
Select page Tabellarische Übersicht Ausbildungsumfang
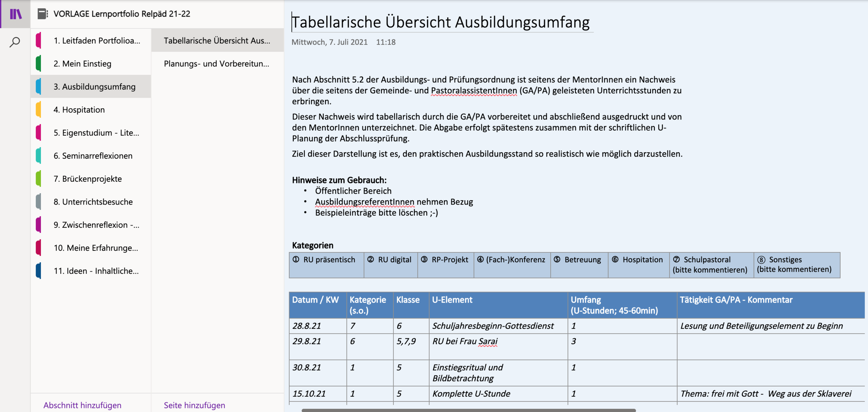[x=217, y=41]
